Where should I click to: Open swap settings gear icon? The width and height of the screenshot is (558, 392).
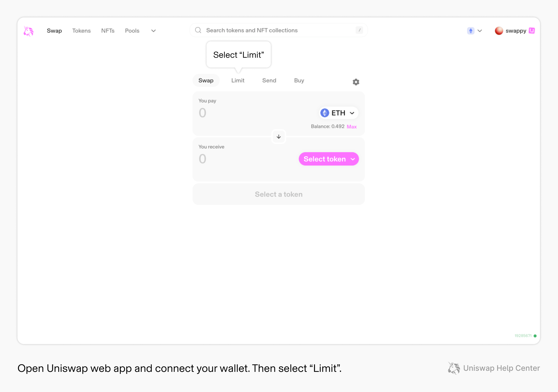click(356, 82)
